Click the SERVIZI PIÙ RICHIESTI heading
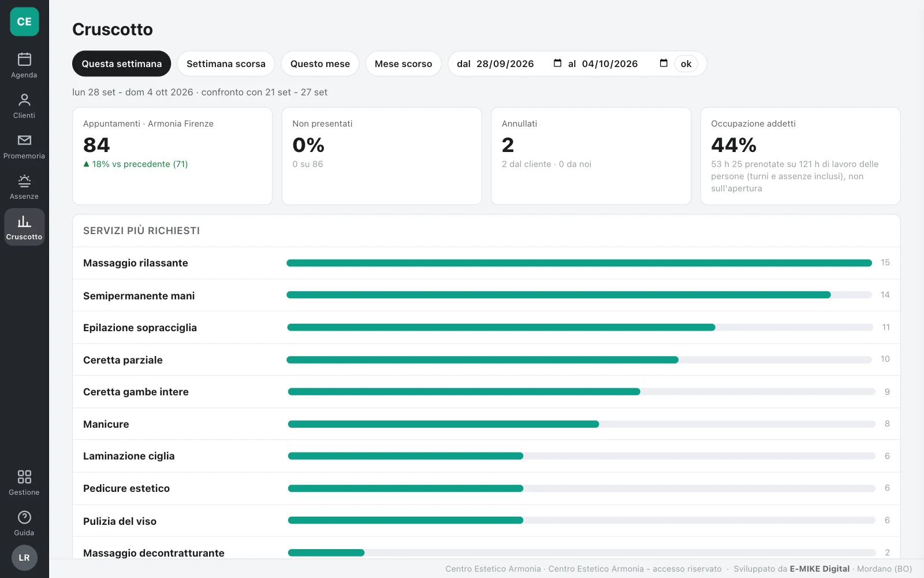The height and width of the screenshot is (578, 924). 141,231
